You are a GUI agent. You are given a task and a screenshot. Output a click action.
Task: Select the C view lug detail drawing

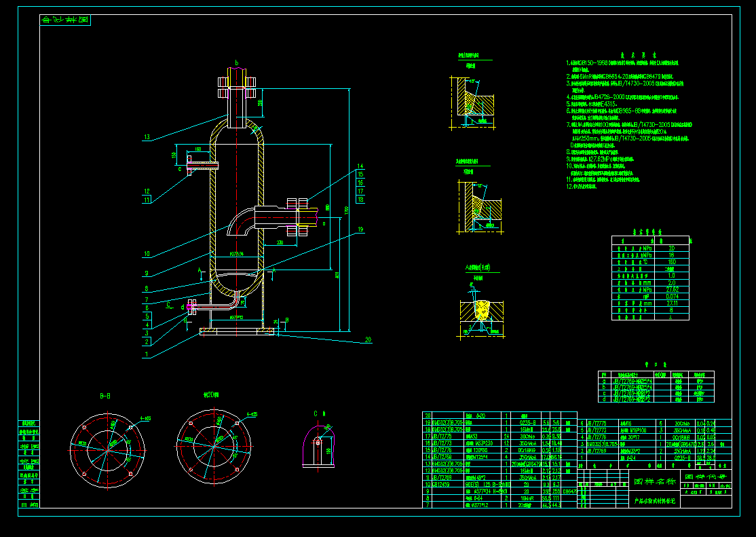pyautogui.click(x=318, y=446)
